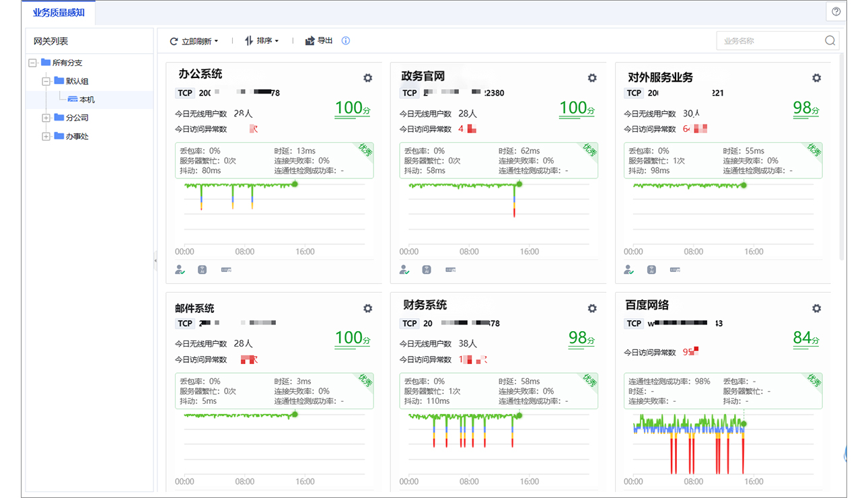Click AI device icon under 对外服务业务 chart
The image size is (868, 498).
pos(675,270)
